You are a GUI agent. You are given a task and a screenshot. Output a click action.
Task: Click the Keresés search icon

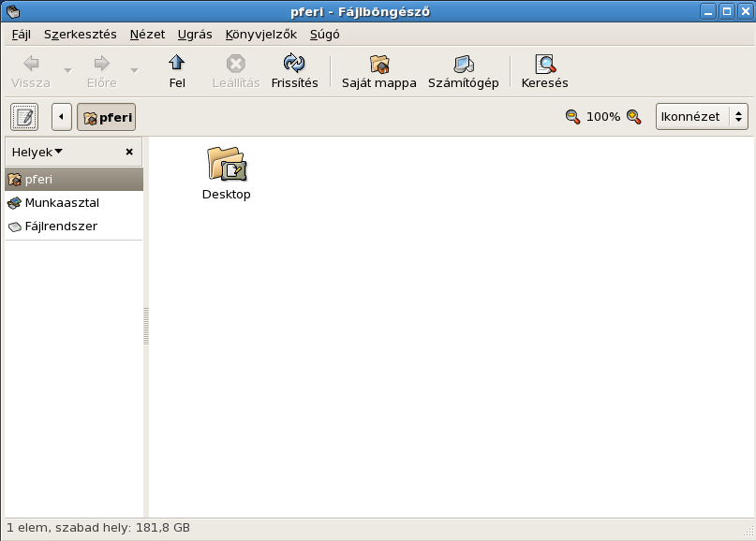[544, 64]
